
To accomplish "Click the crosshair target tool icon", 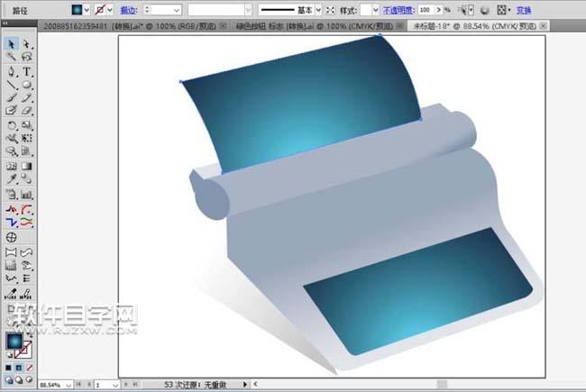I will click(x=11, y=237).
